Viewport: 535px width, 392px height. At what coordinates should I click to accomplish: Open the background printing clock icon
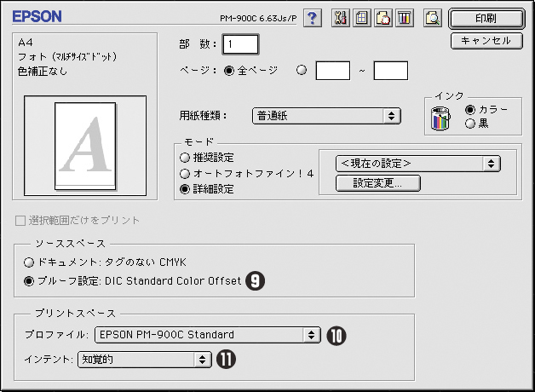[x=383, y=18]
